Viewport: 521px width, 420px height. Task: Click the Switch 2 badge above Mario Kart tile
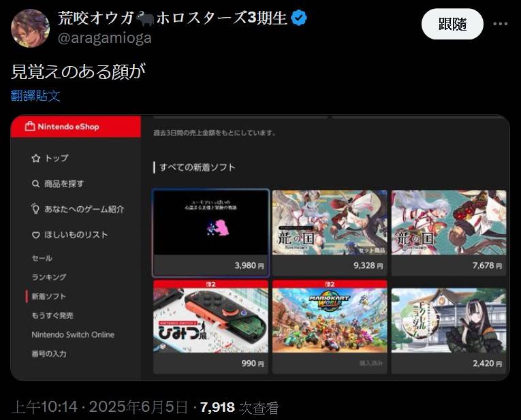tap(330, 285)
